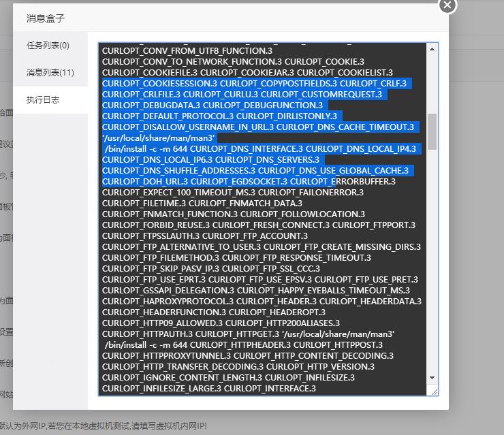Click the text CURLOPT_DOH_URL.3

coord(145,182)
